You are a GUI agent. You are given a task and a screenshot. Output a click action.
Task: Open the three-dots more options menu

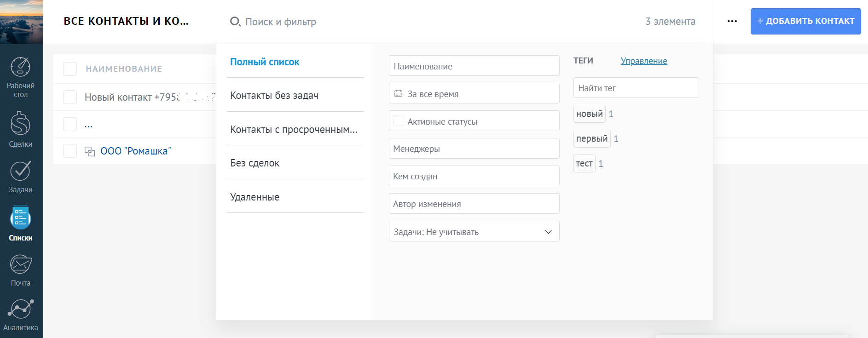coord(732,21)
